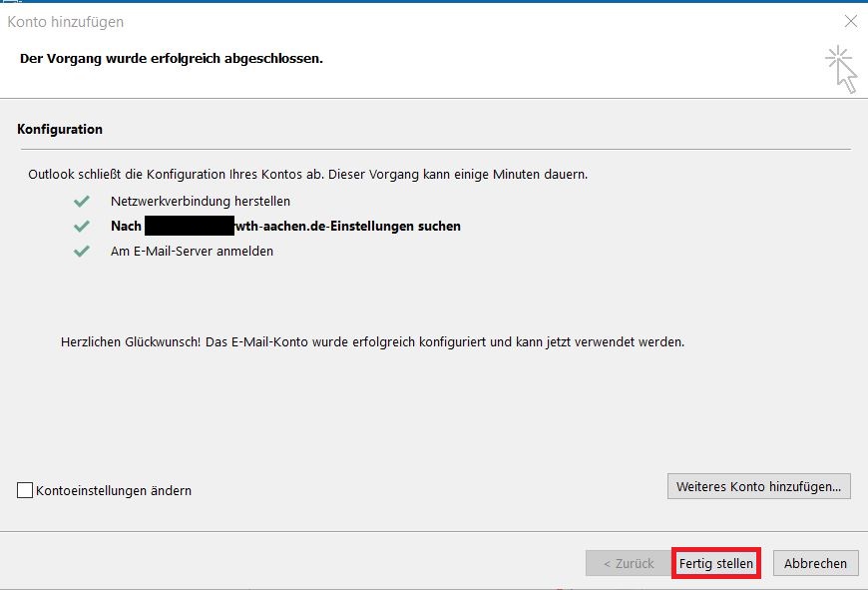The width and height of the screenshot is (868, 590).
Task: Click the Konfiguration section heading
Action: (x=60, y=130)
